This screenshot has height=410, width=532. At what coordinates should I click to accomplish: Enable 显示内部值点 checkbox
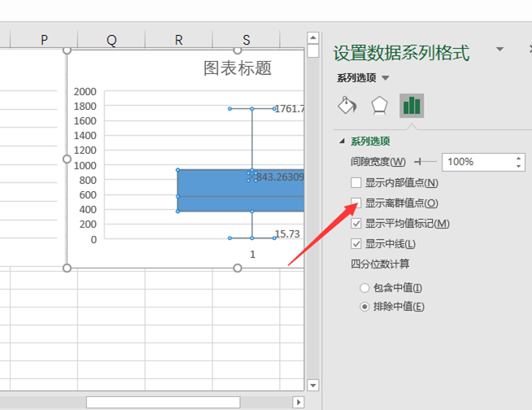[x=356, y=182]
